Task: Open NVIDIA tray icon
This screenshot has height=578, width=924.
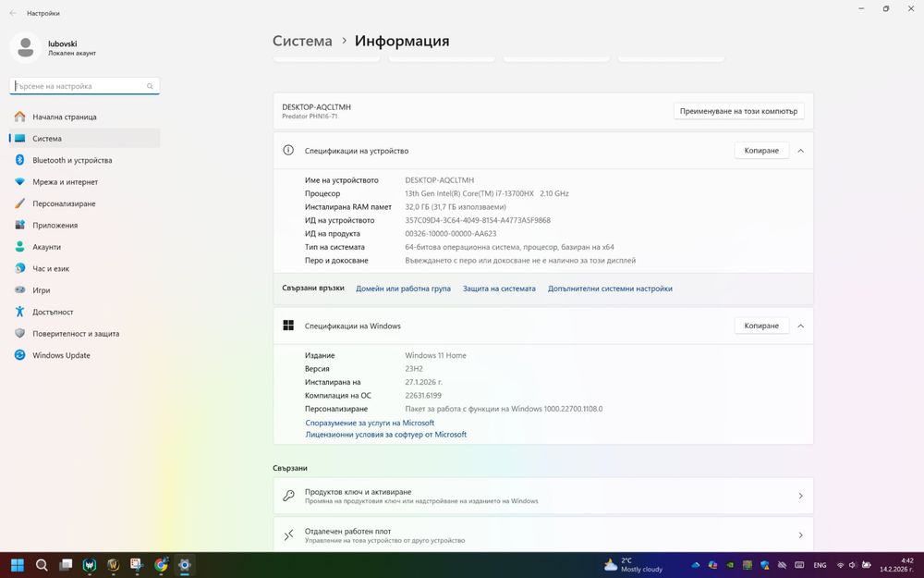Action: pos(730,565)
